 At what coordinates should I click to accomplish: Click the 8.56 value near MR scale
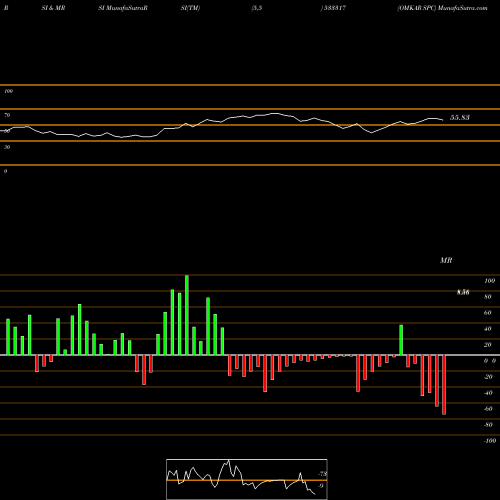coord(463,292)
